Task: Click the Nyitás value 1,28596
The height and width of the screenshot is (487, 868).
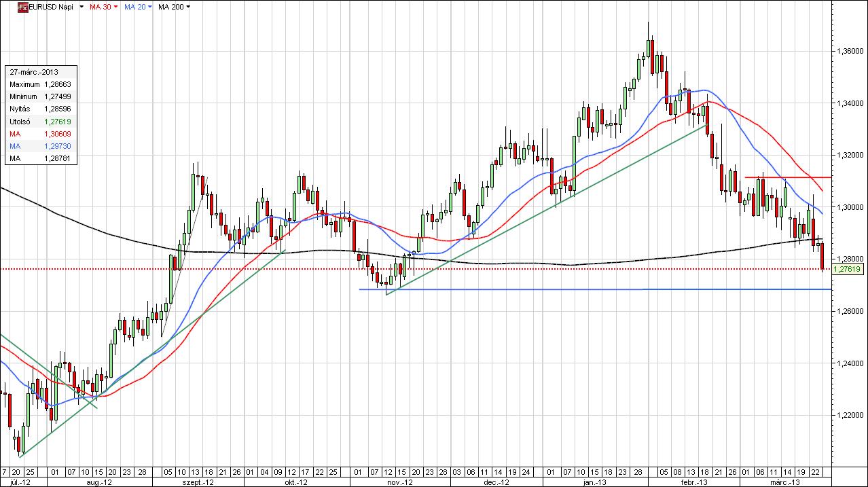Action: coord(58,109)
